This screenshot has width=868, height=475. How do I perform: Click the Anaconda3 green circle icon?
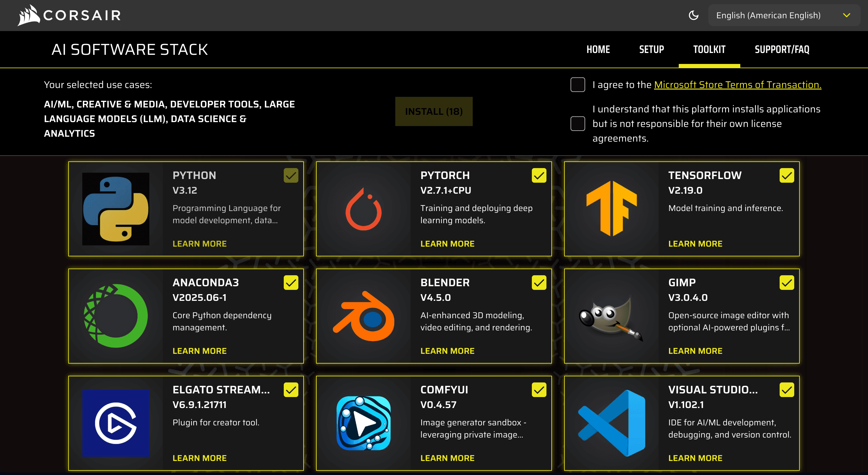(116, 316)
